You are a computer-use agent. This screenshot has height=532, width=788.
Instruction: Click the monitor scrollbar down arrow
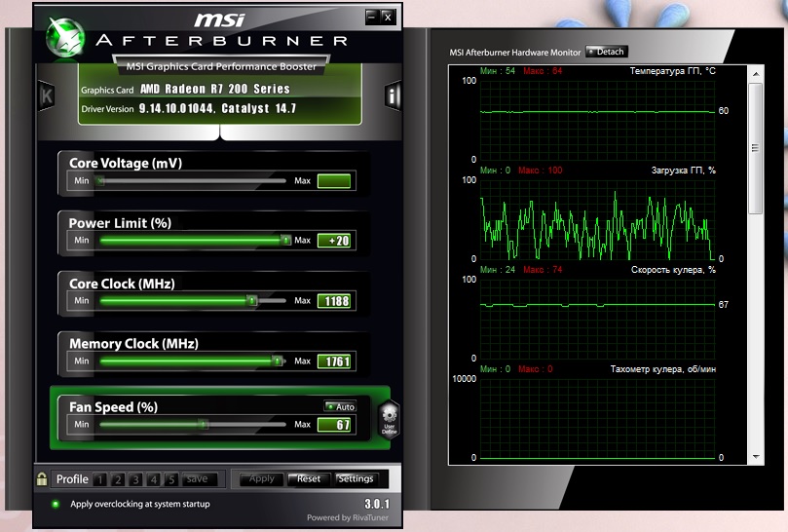[x=756, y=457]
